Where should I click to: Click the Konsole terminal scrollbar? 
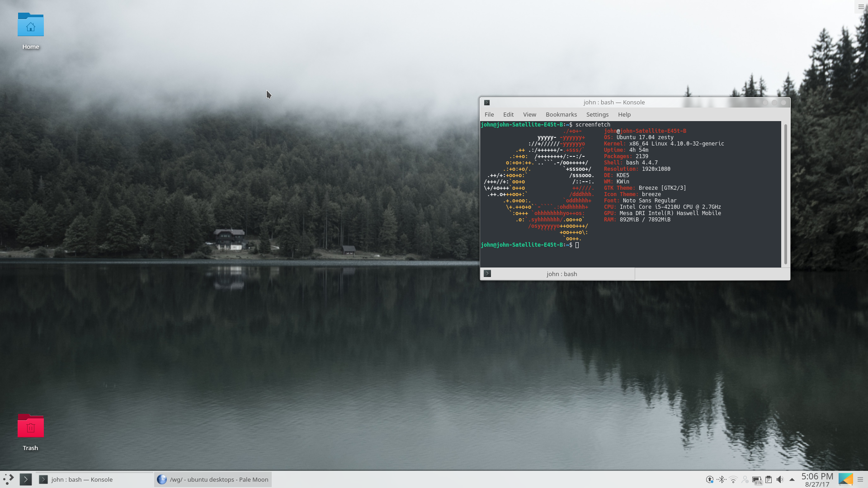point(786,194)
